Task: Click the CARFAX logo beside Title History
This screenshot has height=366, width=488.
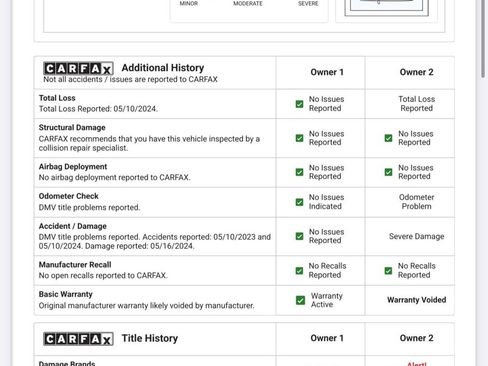Action: (78, 339)
